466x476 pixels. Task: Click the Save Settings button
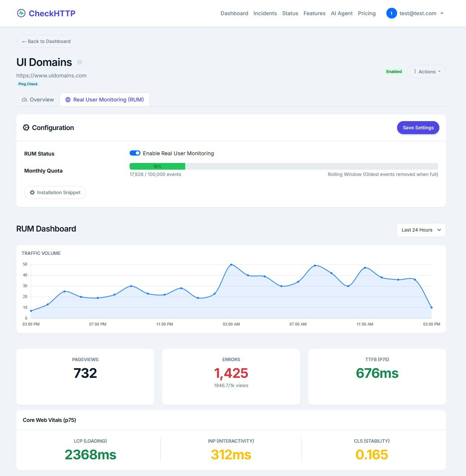[x=418, y=127]
